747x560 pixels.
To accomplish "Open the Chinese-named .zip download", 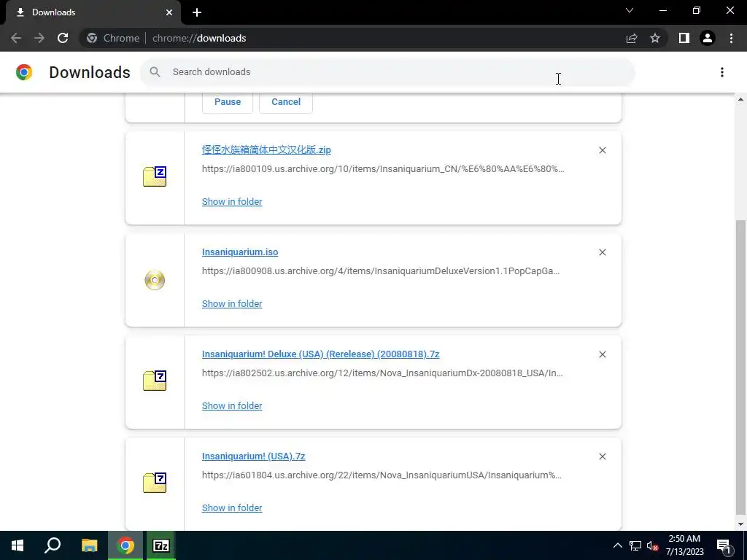I will 266,149.
